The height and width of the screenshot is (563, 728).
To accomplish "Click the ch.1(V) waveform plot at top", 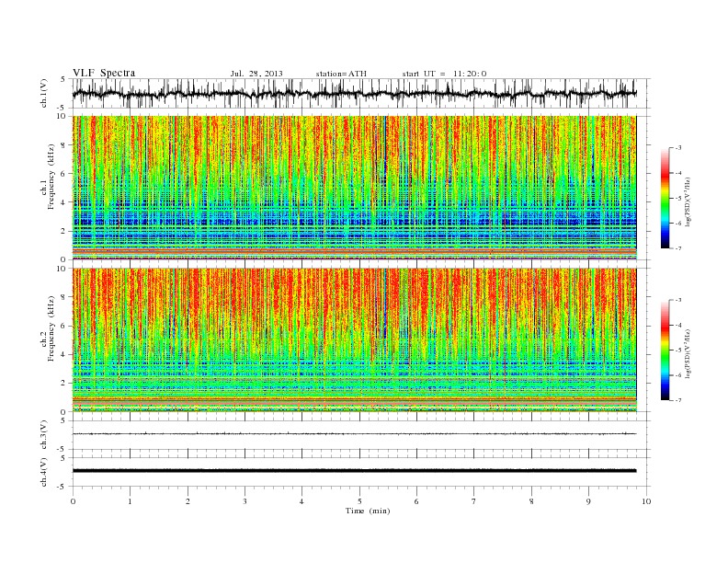I will coord(360,93).
